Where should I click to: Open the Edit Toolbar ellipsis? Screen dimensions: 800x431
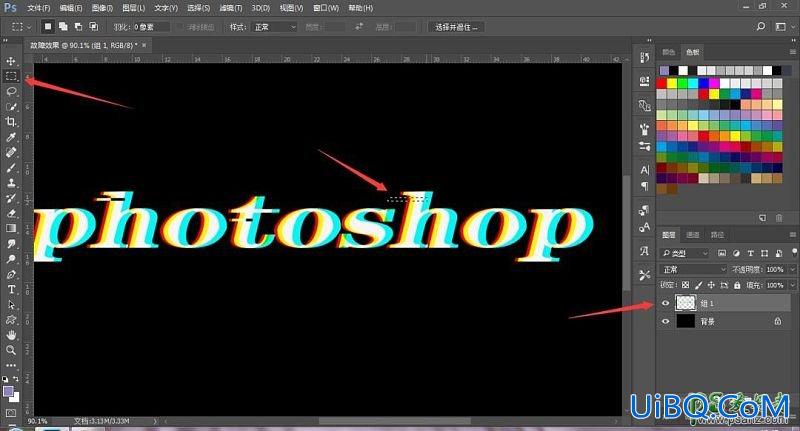tap(11, 366)
